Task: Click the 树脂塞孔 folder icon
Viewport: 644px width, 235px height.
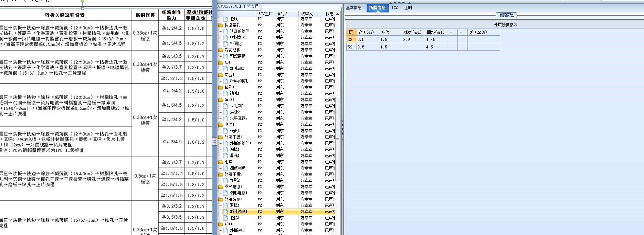Action: coord(221,25)
